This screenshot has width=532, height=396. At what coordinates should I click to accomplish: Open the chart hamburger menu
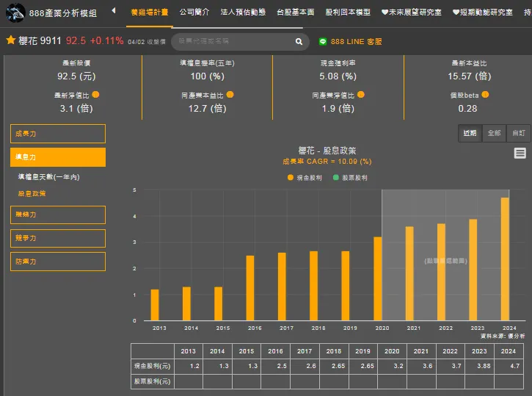[x=520, y=153]
